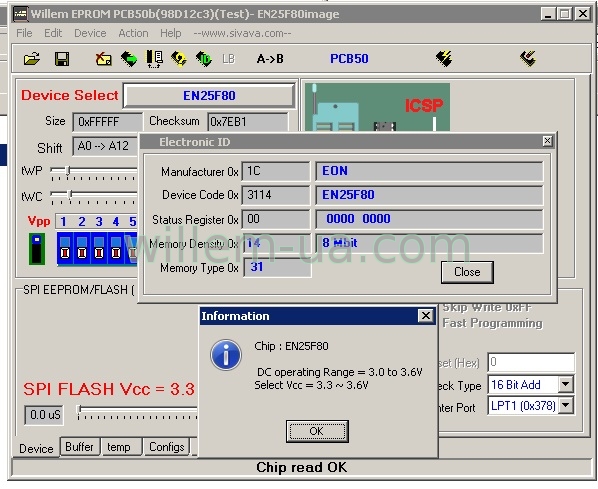Click Close in Electronic ID dialog
Viewport: 598px width, 489px height.
[x=467, y=272]
